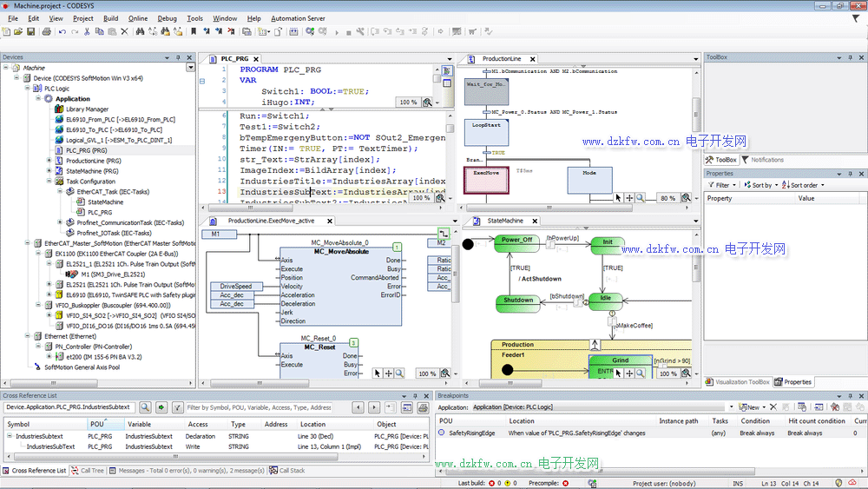Pin the Devices panel
Viewport: 868px width, 489px height.
[180, 57]
